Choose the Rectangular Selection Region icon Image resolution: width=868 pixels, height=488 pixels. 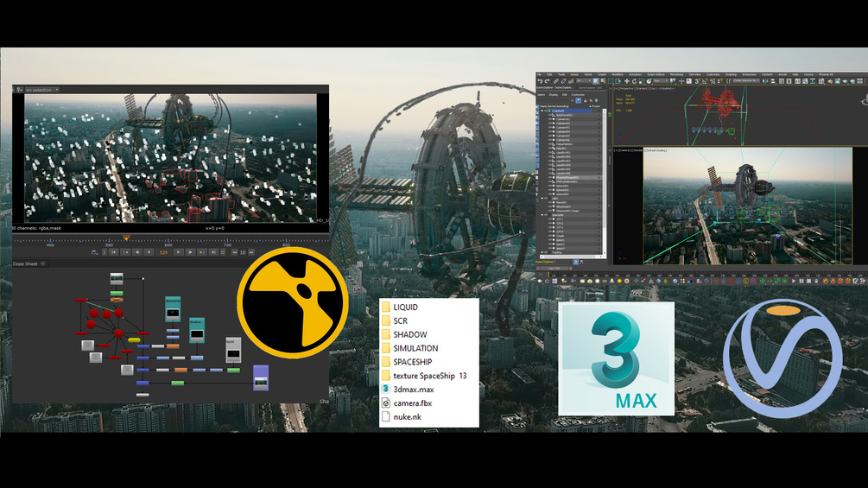(x=611, y=81)
